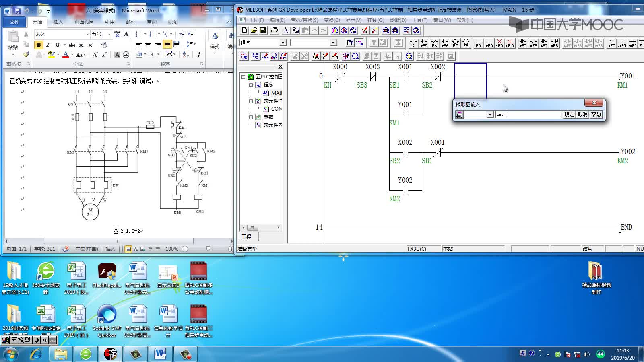Click 确定 in the ladder input dialog
Image resolution: width=644 pixels, height=362 pixels.
coord(569,115)
